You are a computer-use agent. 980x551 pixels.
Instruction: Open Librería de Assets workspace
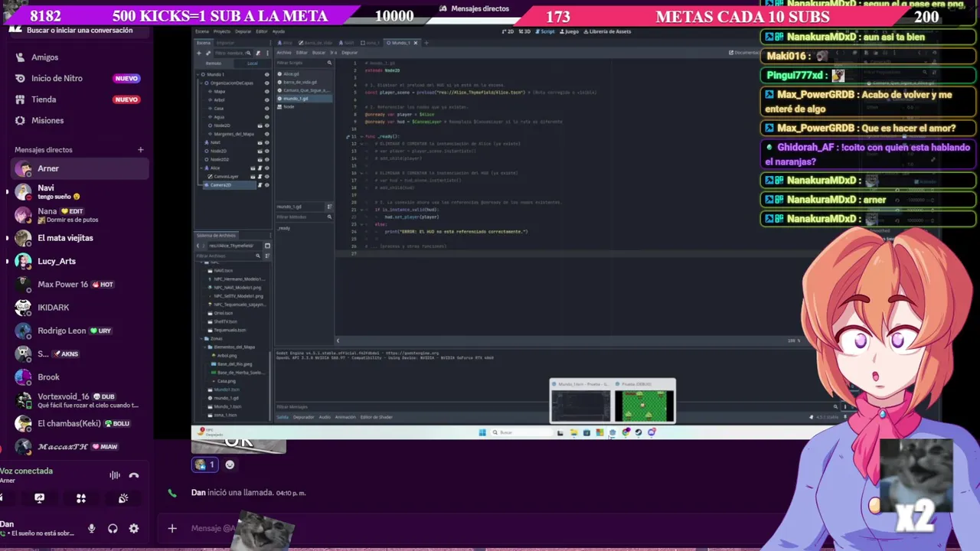pyautogui.click(x=608, y=31)
